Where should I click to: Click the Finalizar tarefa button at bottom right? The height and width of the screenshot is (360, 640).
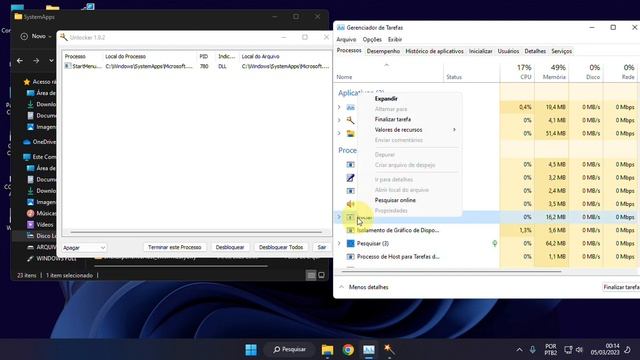point(621,287)
